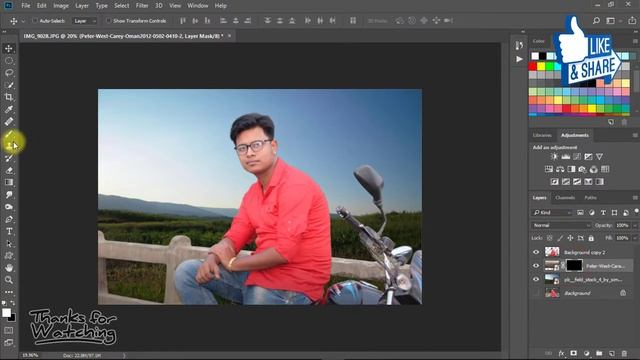Select the Dodge tool
640x360 pixels.
point(9,207)
